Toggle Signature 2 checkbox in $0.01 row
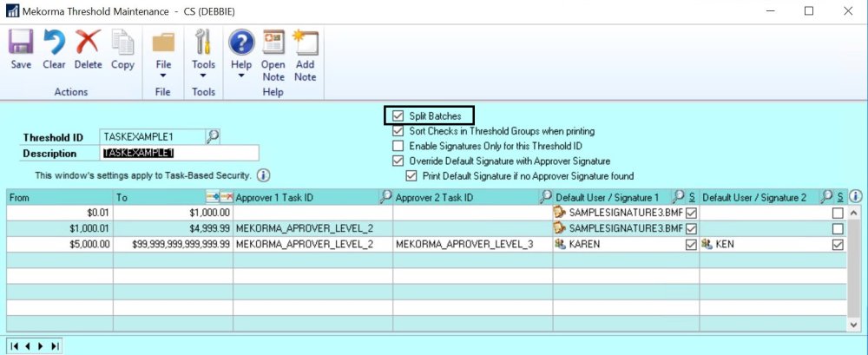 click(838, 214)
